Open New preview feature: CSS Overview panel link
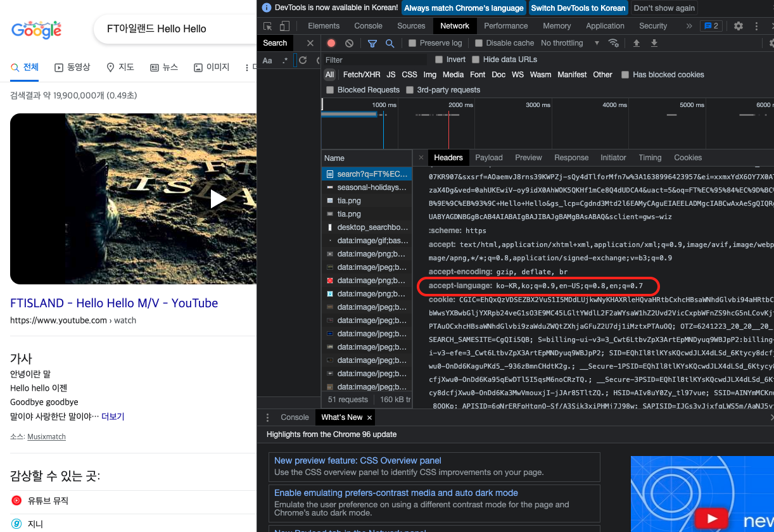 [357, 460]
